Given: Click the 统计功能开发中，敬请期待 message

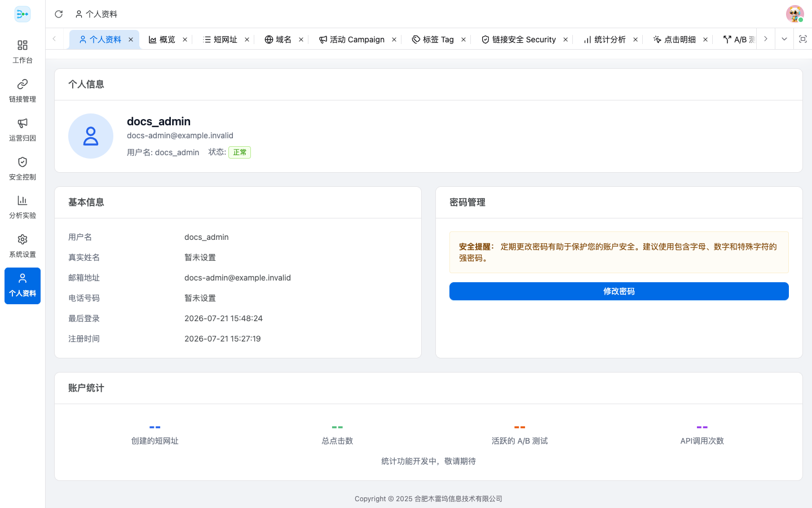Looking at the screenshot, I should (429, 461).
